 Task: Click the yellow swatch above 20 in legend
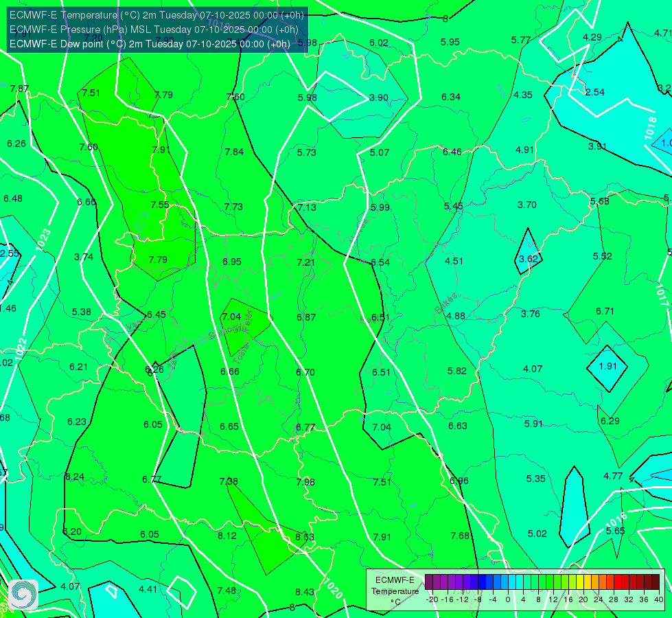580,582
